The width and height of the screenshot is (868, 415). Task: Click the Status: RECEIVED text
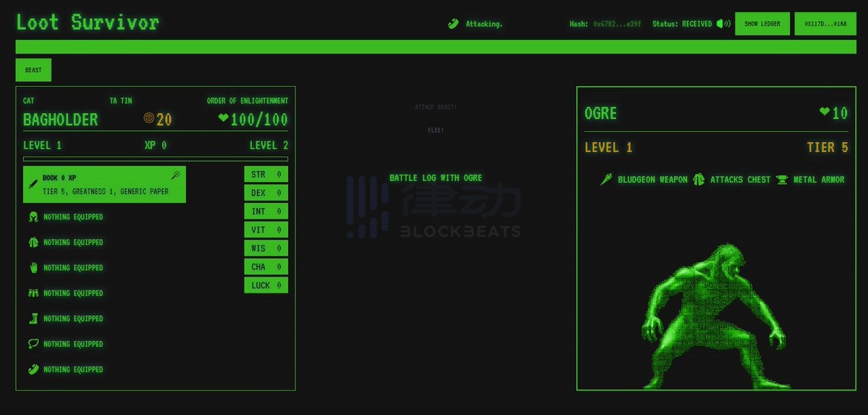(x=682, y=24)
